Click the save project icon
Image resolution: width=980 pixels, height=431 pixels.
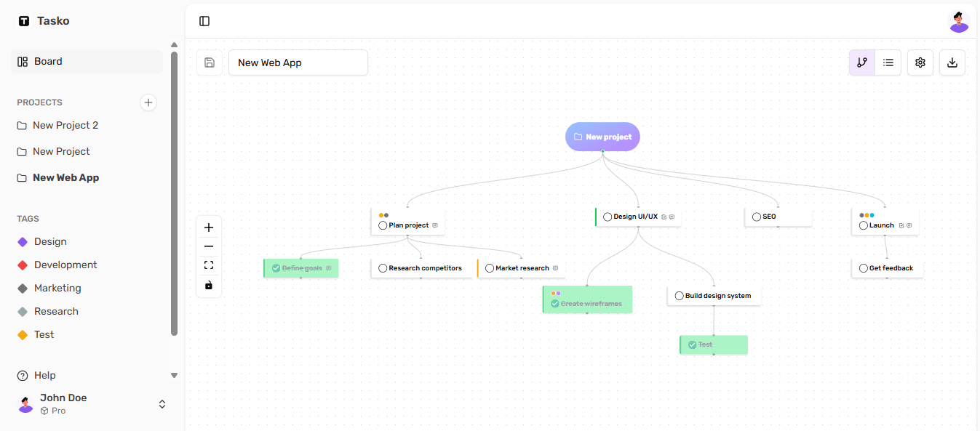point(210,63)
